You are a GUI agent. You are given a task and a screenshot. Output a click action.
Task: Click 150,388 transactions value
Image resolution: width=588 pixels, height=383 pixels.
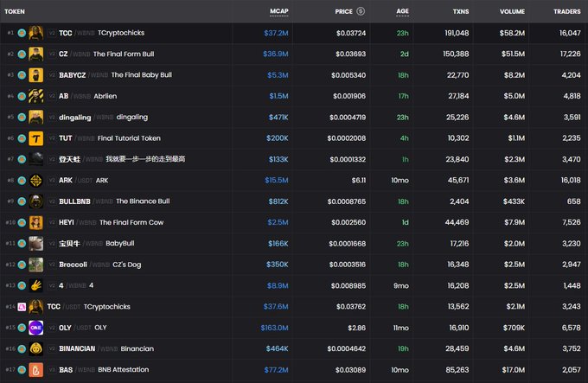pyautogui.click(x=456, y=54)
